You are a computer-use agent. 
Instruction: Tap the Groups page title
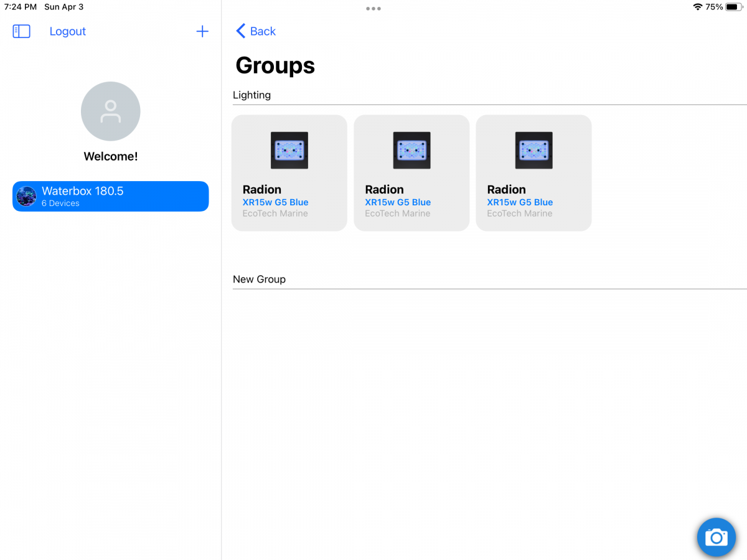(275, 65)
